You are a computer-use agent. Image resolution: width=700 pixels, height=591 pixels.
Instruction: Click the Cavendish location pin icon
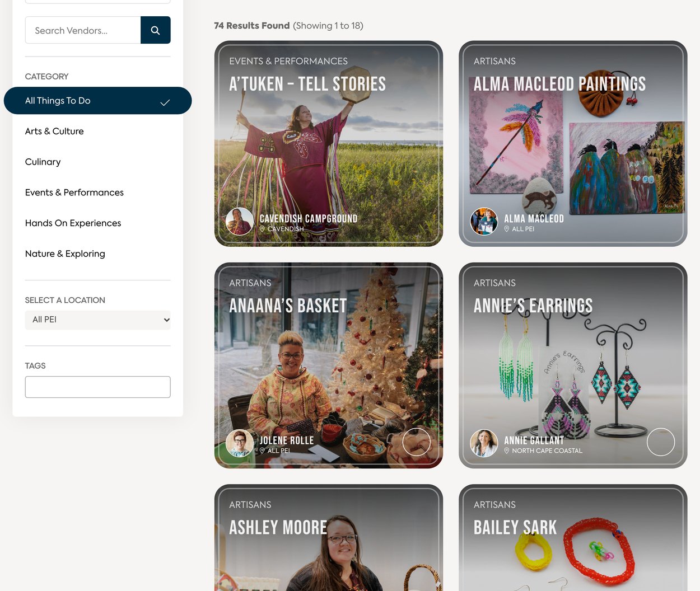(x=262, y=229)
